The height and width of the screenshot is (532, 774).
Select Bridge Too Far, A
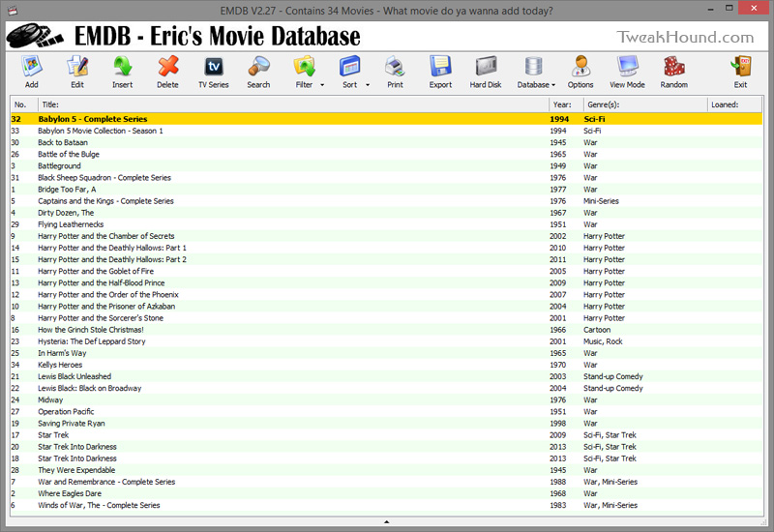pos(386,190)
